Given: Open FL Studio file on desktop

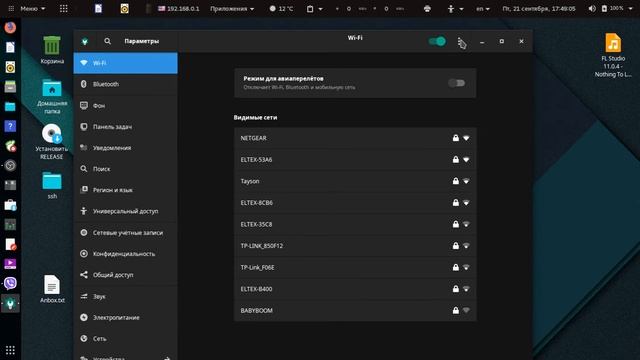Looking at the screenshot, I should point(613,56).
